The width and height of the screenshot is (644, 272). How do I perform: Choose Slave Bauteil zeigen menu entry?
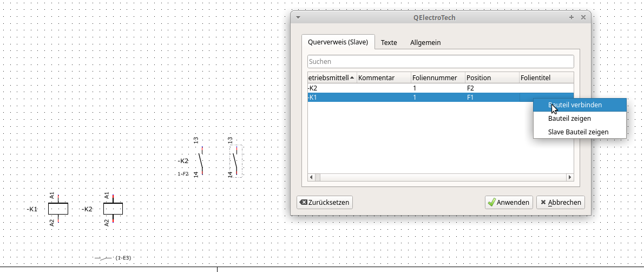click(x=578, y=132)
